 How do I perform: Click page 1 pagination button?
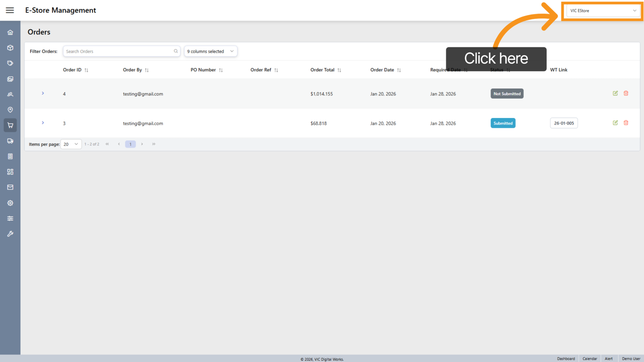pyautogui.click(x=130, y=144)
